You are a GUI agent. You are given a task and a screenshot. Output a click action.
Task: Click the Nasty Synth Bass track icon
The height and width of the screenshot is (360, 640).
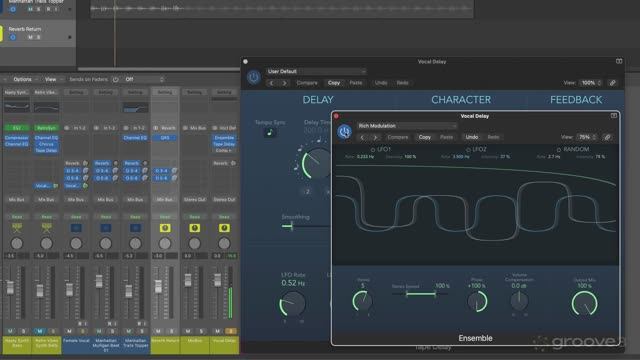tap(17, 228)
